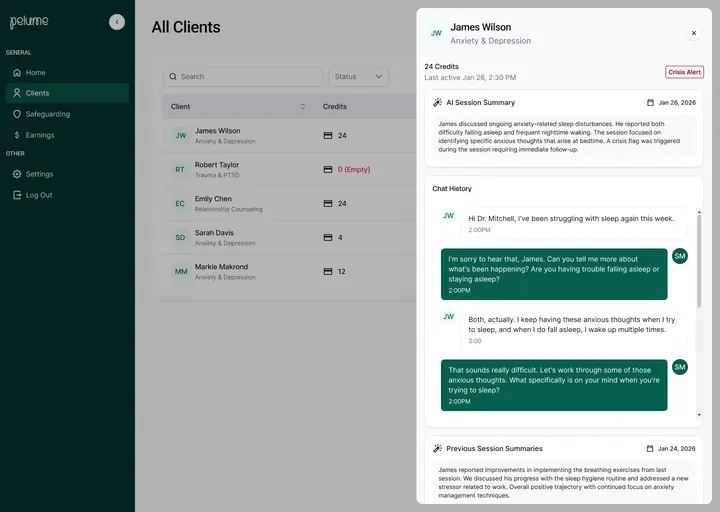Click the 'Both, actually' message
720x512 pixels.
click(x=573, y=330)
